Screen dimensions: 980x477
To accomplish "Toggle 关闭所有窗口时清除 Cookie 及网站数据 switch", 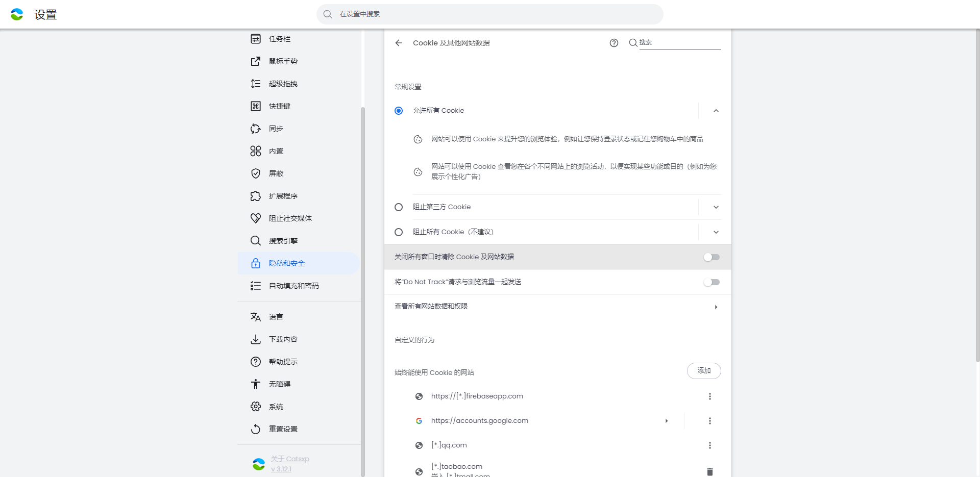I will coord(712,257).
